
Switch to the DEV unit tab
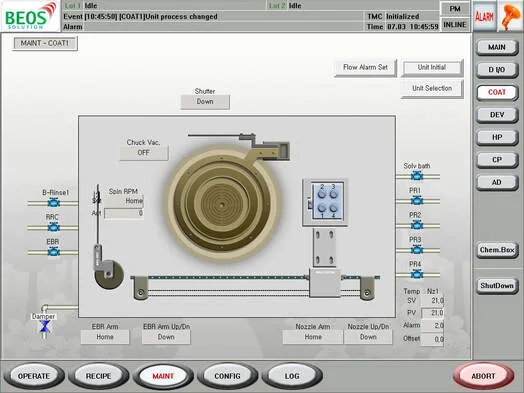pyautogui.click(x=497, y=115)
